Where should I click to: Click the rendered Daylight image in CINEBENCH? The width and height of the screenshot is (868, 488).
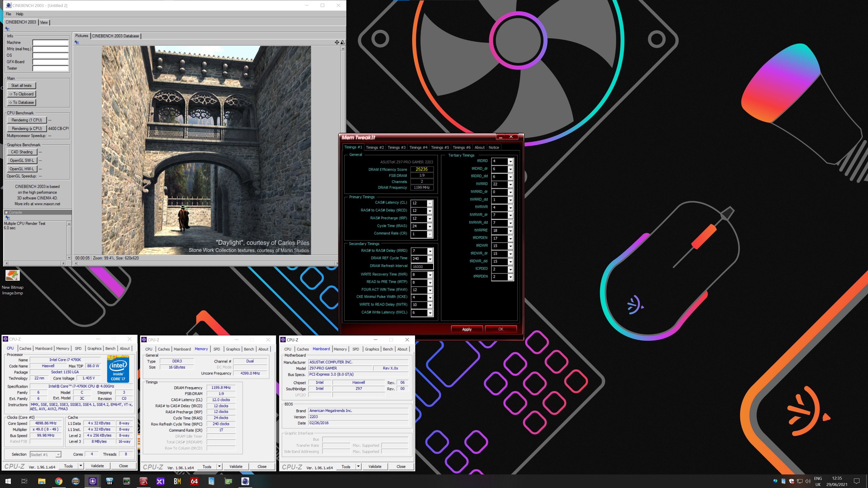tap(206, 150)
